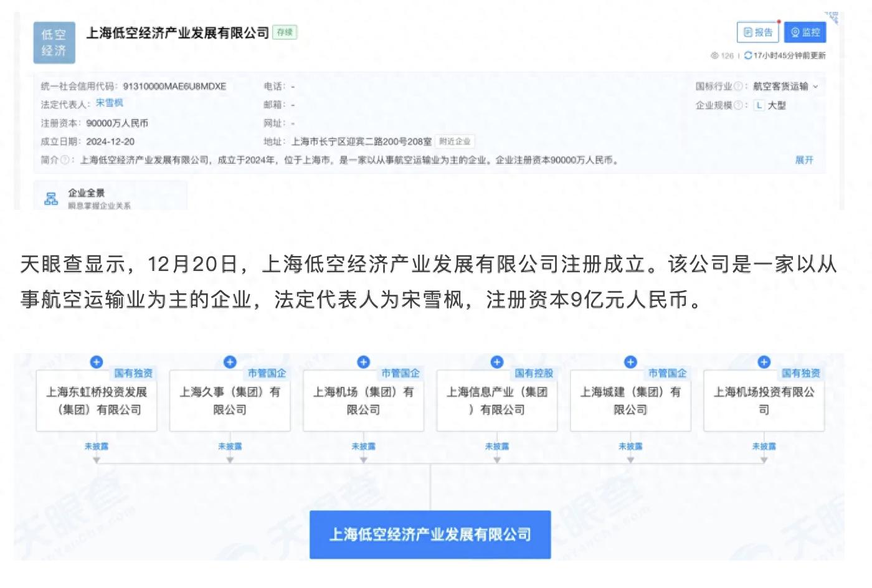Open legal representative link 宋雪枫
This screenshot has width=872, height=588.
pos(110,103)
